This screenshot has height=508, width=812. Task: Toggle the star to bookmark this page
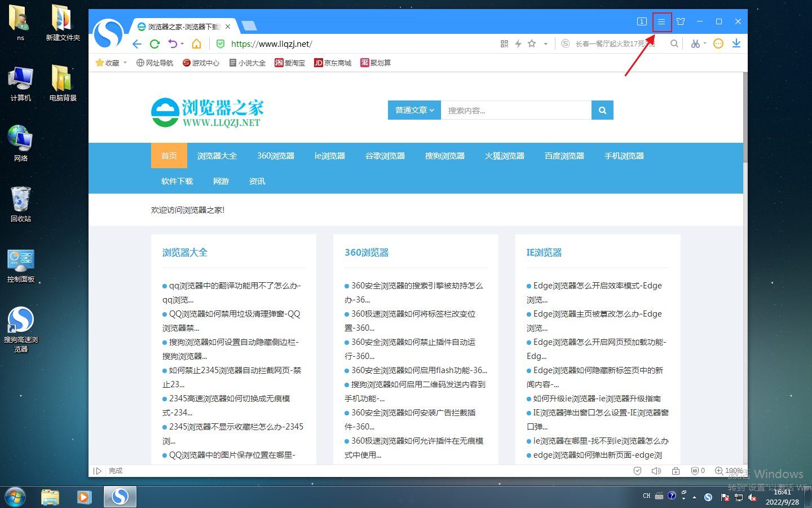pyautogui.click(x=531, y=43)
